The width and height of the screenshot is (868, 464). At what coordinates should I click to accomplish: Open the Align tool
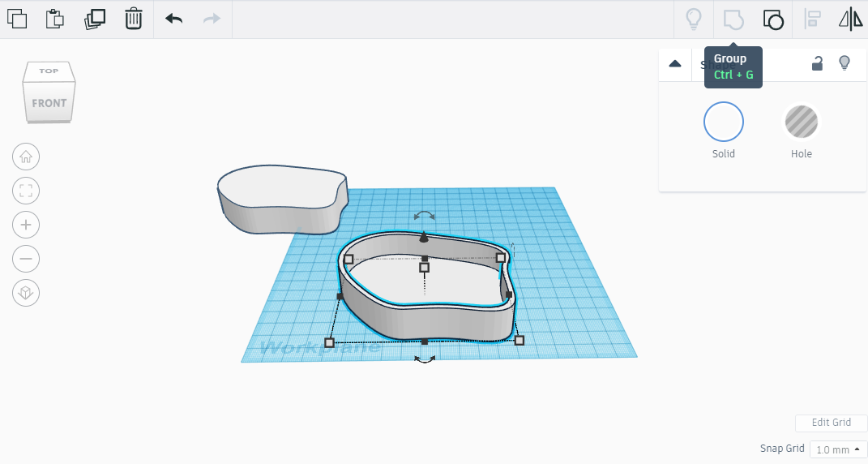[x=812, y=19]
